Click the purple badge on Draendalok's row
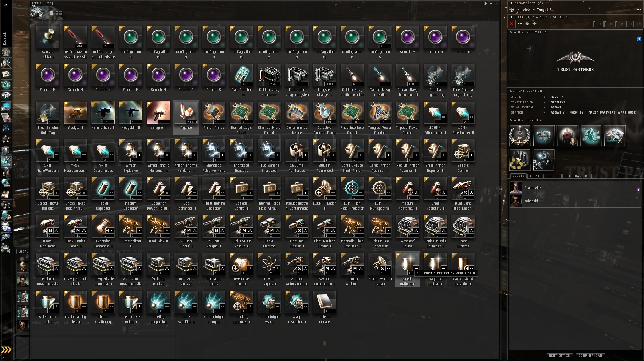Viewport: 644px width, 361px height. (638, 190)
